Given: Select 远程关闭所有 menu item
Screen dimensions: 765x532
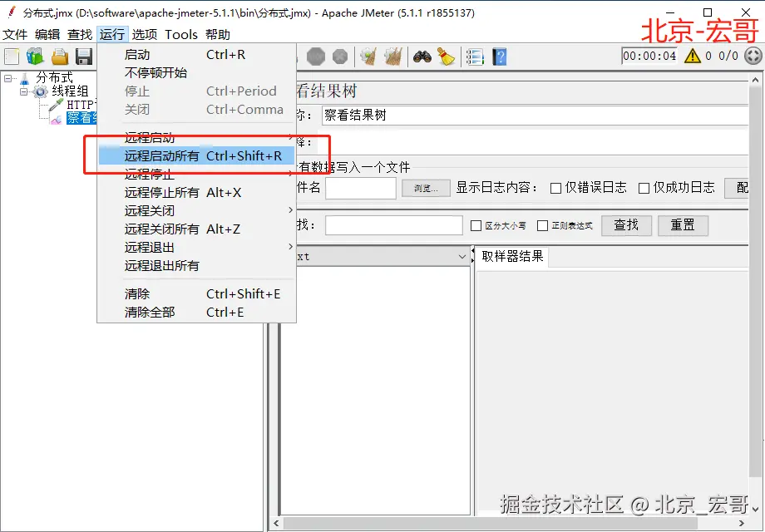Looking at the screenshot, I should click(x=196, y=229).
